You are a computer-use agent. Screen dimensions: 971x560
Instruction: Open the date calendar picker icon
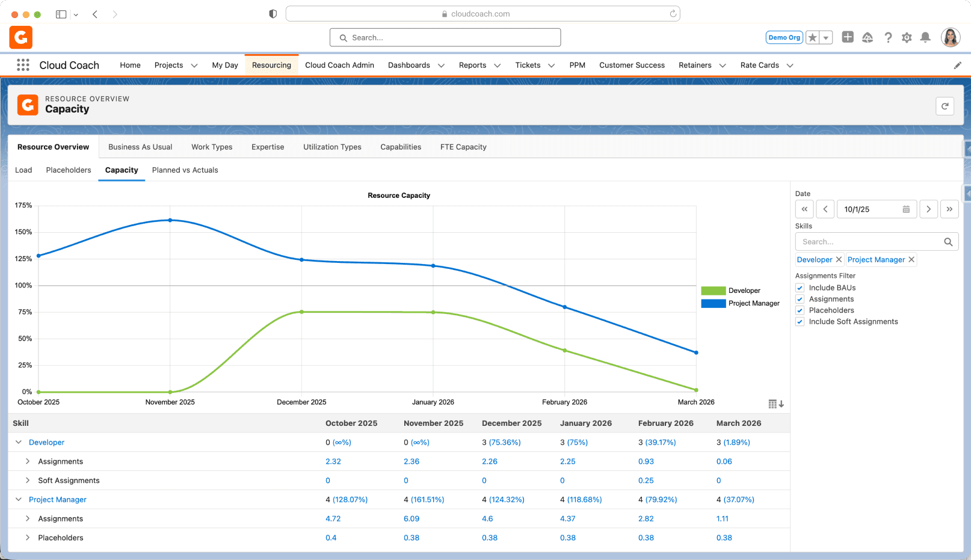click(906, 209)
